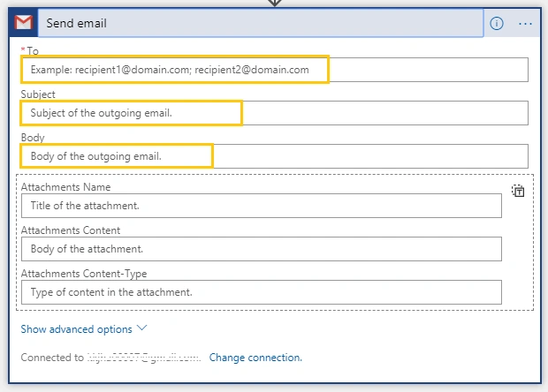Focus the Body of the outgoing email field
The image size is (548, 392).
275,156
